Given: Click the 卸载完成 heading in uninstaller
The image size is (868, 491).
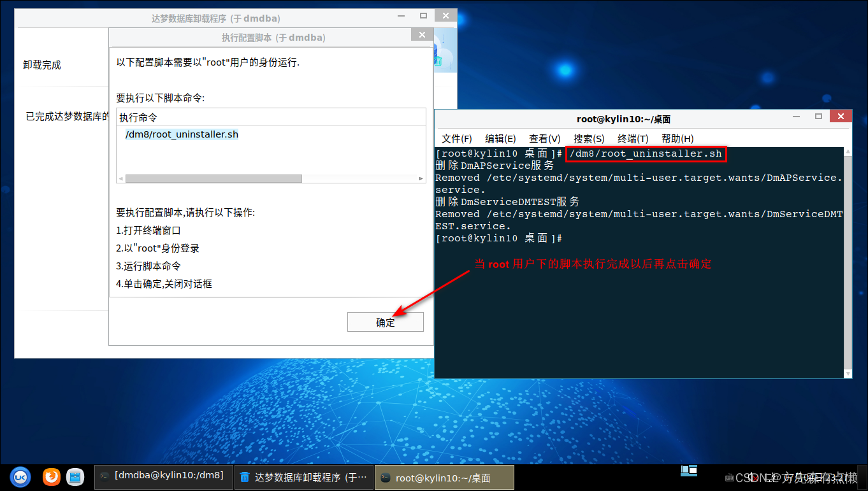Looking at the screenshot, I should [x=42, y=65].
